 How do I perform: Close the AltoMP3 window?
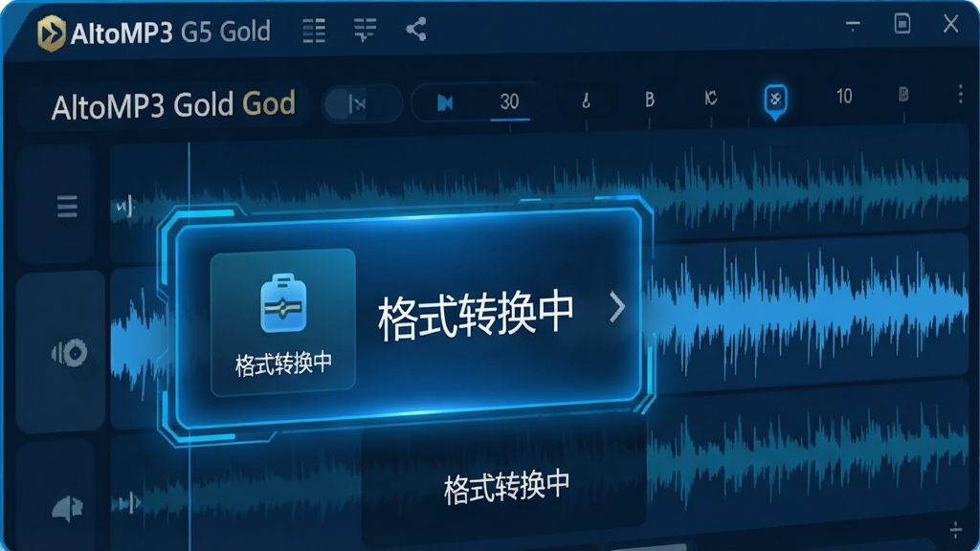click(950, 24)
